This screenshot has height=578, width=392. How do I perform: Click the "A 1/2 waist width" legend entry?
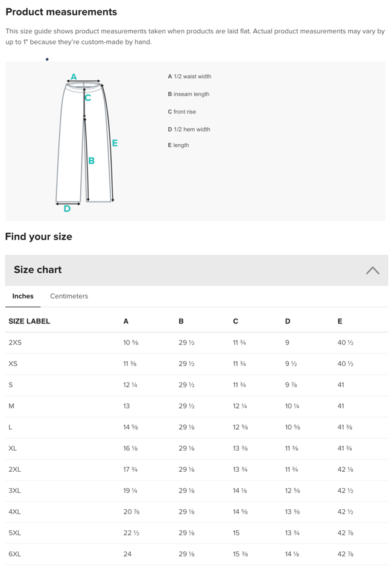(x=189, y=77)
